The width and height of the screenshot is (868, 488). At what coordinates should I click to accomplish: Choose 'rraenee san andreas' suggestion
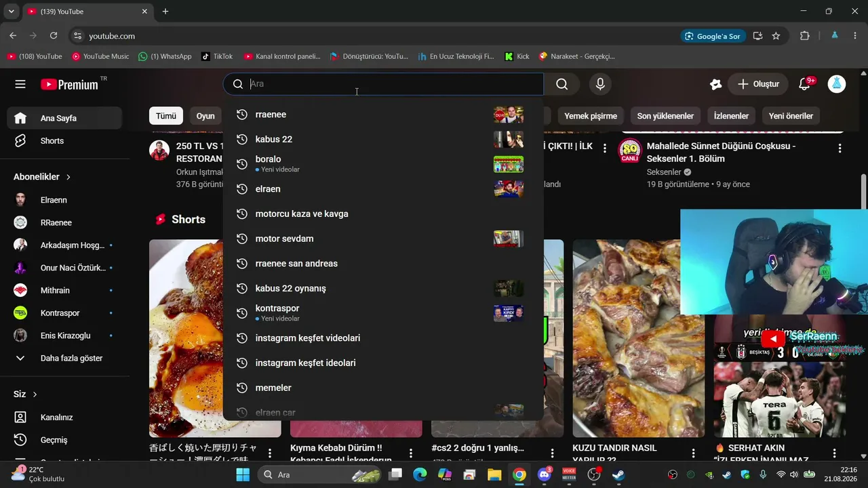pos(383,264)
